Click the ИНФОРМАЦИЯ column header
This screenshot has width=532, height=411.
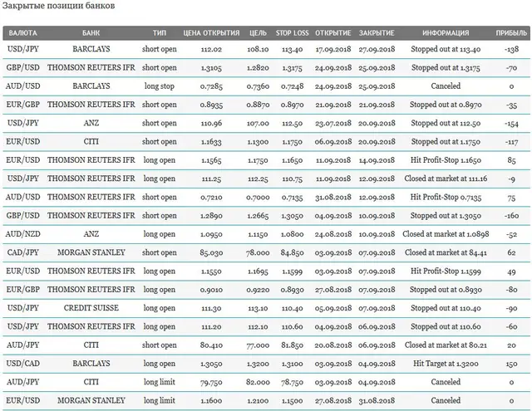446,33
